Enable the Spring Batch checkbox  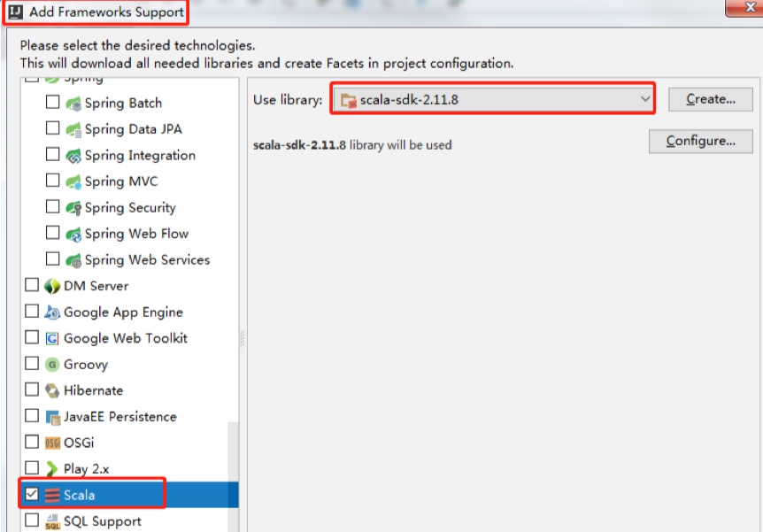[x=52, y=102]
